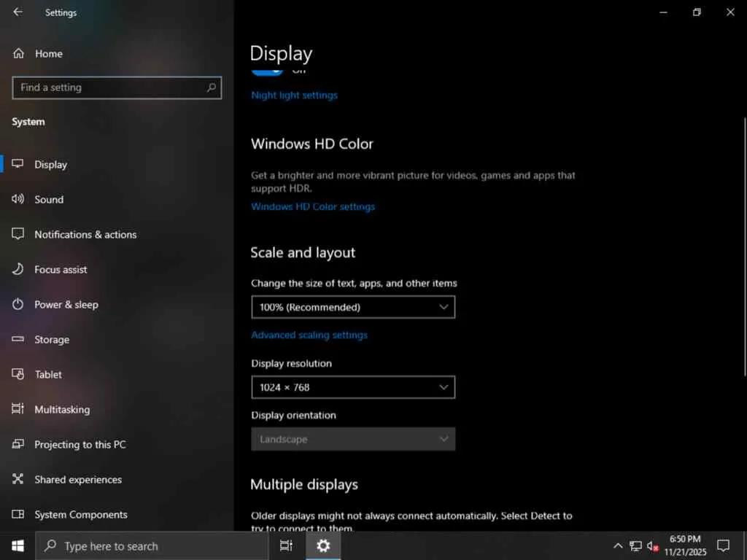Open Shared experiences settings
The image size is (747, 560).
117,480
